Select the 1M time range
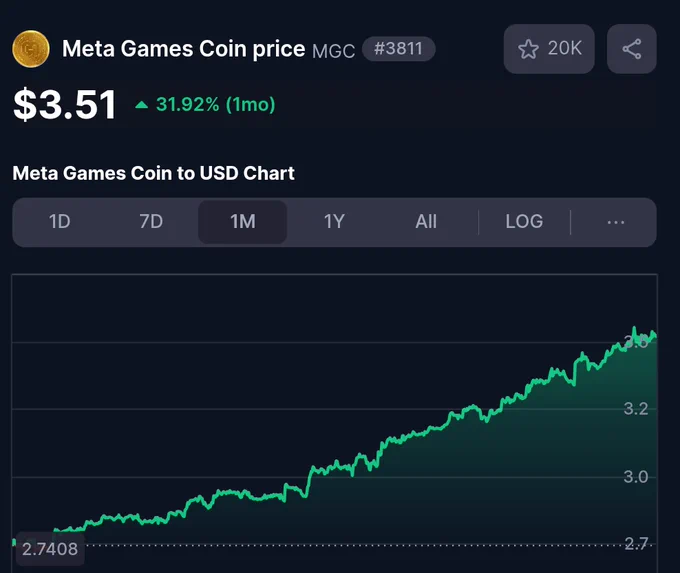The image size is (680, 573). point(242,222)
